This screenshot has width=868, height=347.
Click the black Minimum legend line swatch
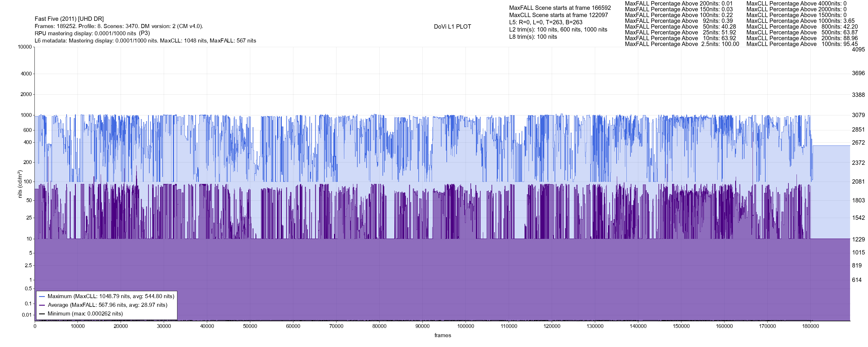tap(42, 314)
